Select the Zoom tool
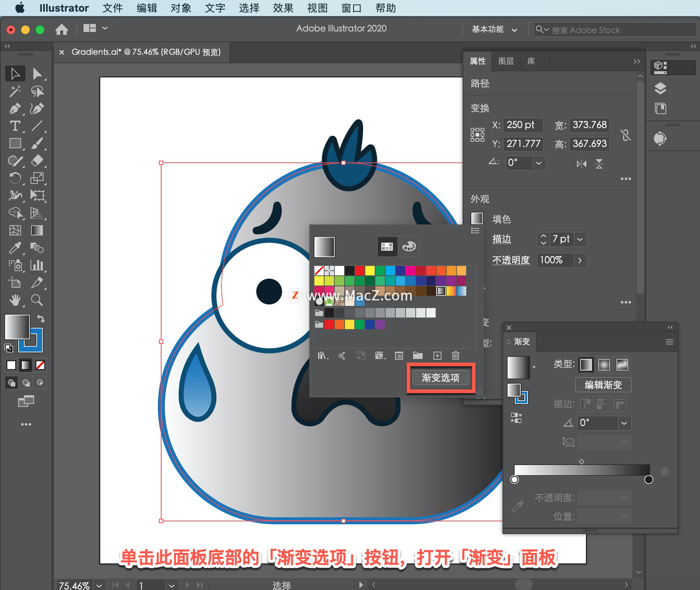 (x=37, y=300)
